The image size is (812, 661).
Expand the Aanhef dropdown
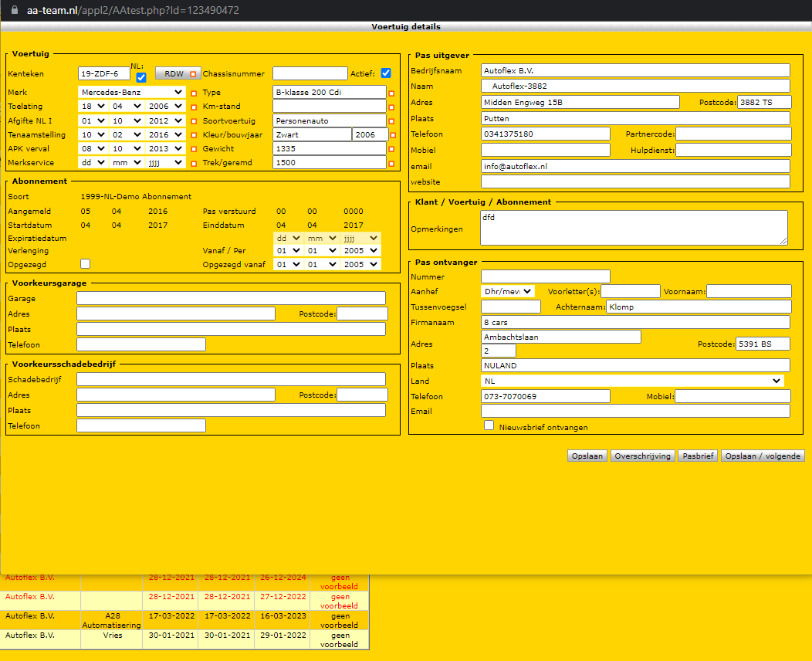[x=506, y=291]
